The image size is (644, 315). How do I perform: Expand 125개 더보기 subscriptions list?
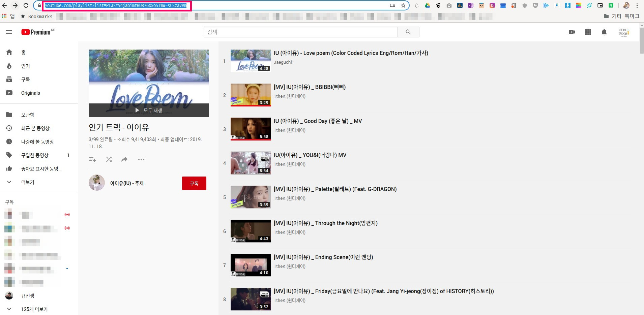click(39, 309)
